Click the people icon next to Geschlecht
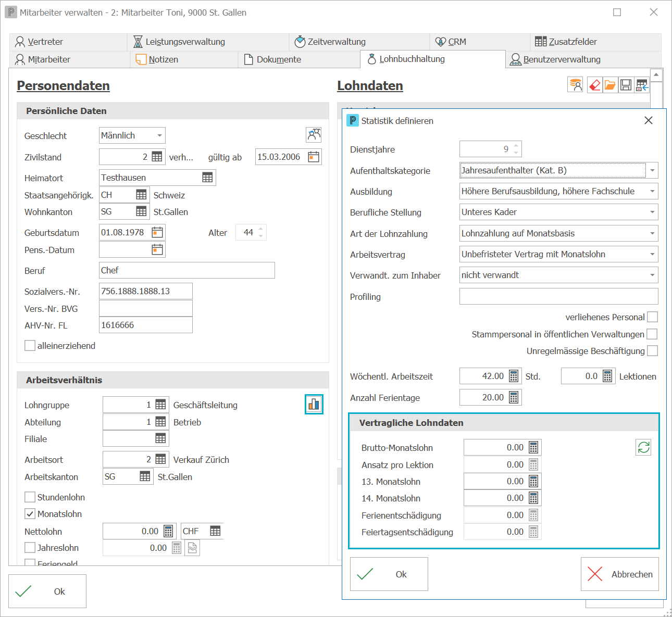This screenshot has width=672, height=617. pos(314,135)
